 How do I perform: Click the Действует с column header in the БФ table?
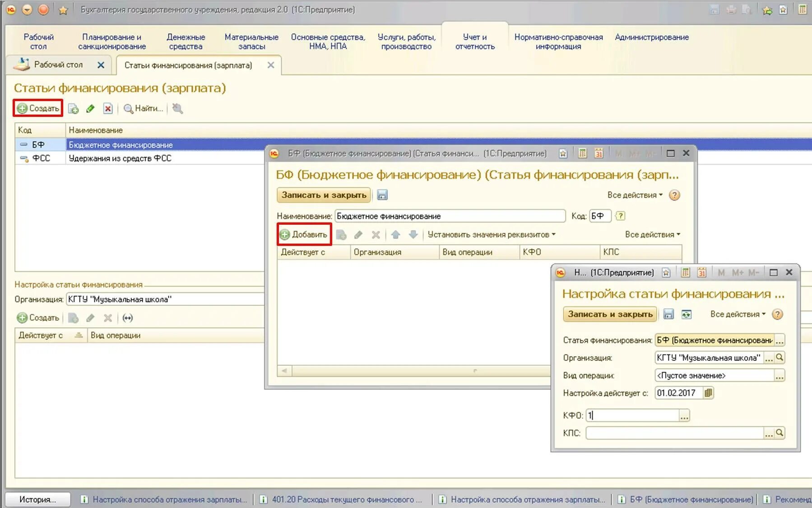313,252
